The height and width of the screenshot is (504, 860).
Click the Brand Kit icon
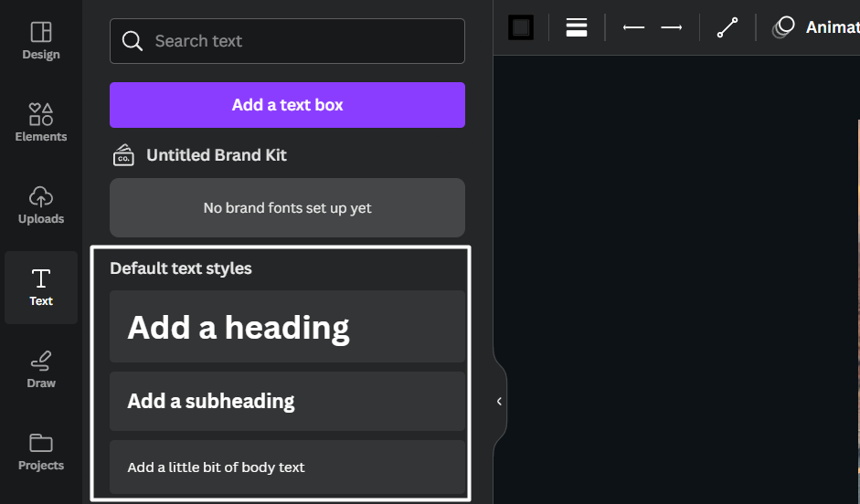(123, 155)
